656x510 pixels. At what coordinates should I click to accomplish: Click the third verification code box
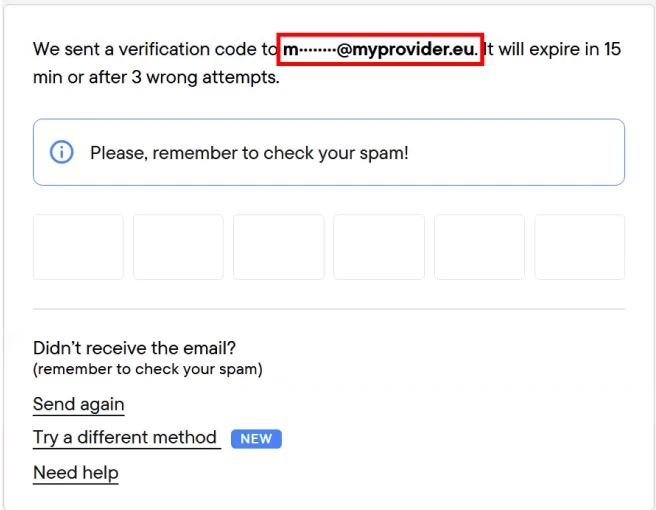pyautogui.click(x=278, y=247)
